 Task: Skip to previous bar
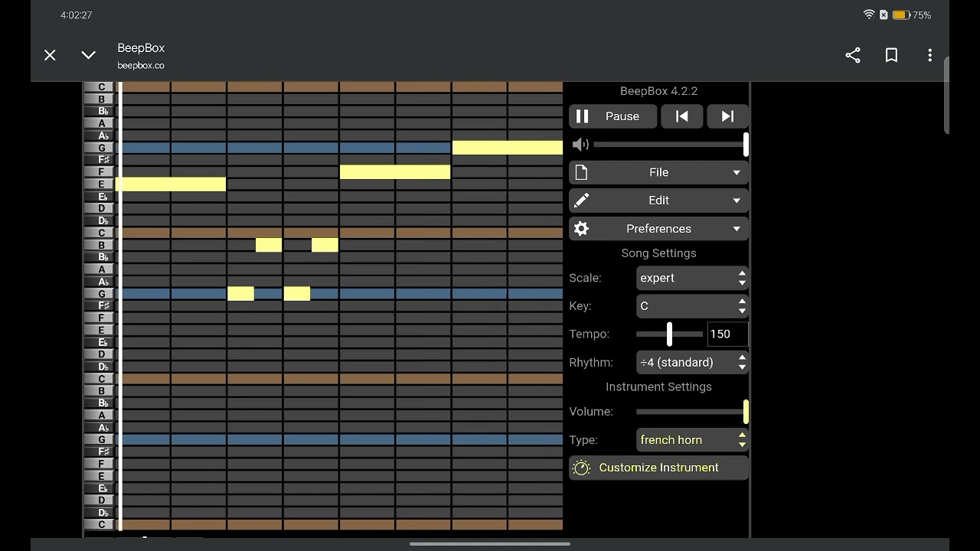[x=681, y=116]
